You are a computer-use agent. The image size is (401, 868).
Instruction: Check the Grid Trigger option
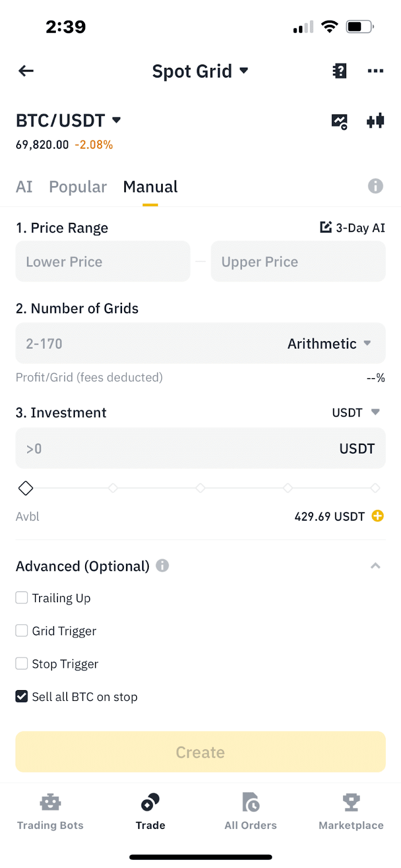click(x=22, y=630)
